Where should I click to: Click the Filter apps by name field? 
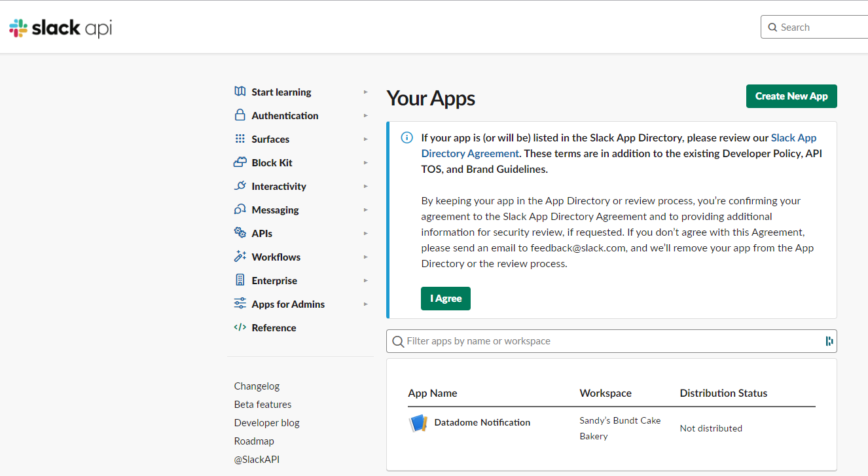611,341
